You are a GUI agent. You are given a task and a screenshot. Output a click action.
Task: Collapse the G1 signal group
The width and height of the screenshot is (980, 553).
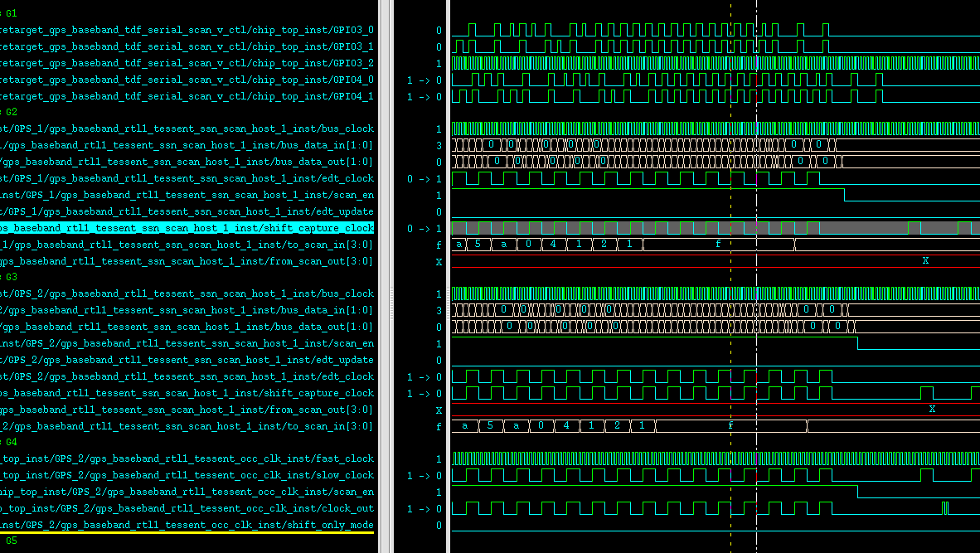[10, 14]
